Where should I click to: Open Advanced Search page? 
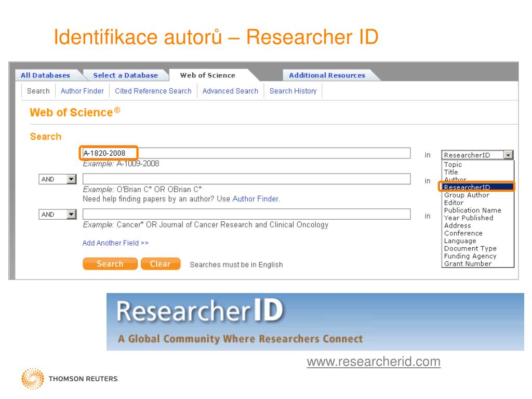230,91
